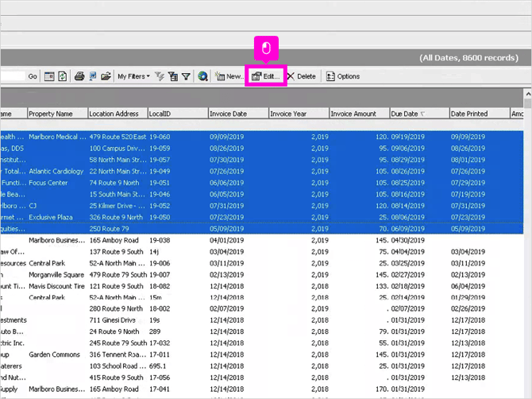Image resolution: width=532 pixels, height=399 pixels.
Task: Select the Marlboro Medical property row
Action: click(261, 137)
